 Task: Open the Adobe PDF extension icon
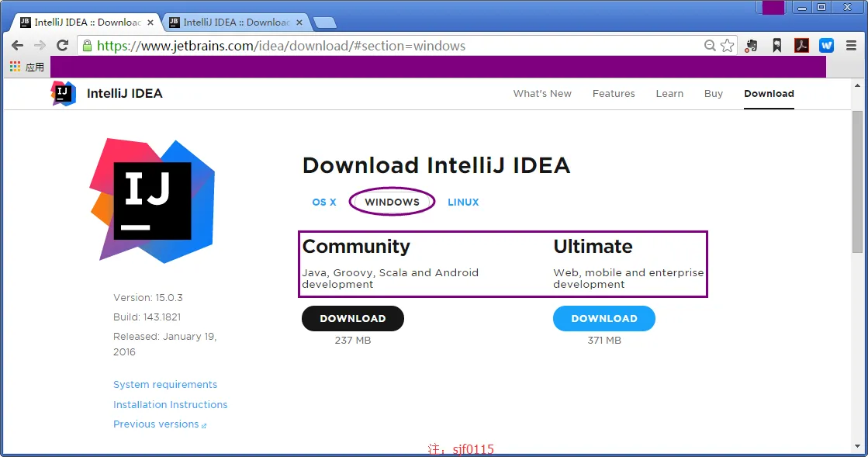pos(801,46)
